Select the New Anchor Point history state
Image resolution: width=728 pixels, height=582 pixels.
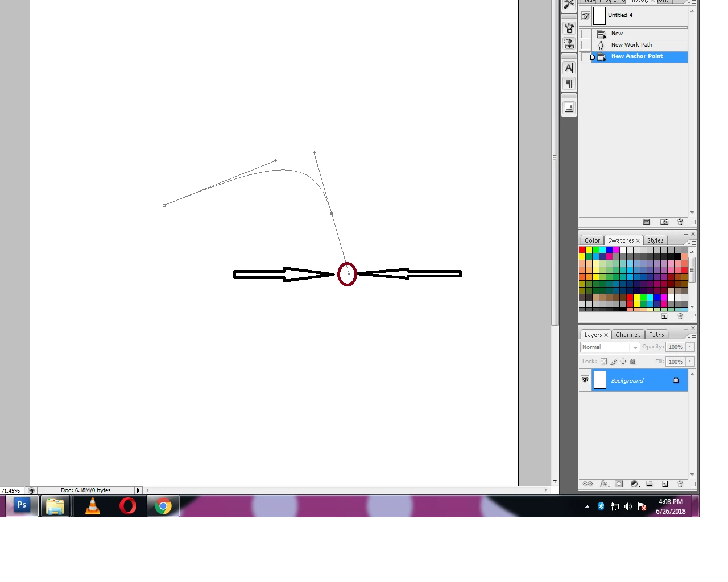640,56
